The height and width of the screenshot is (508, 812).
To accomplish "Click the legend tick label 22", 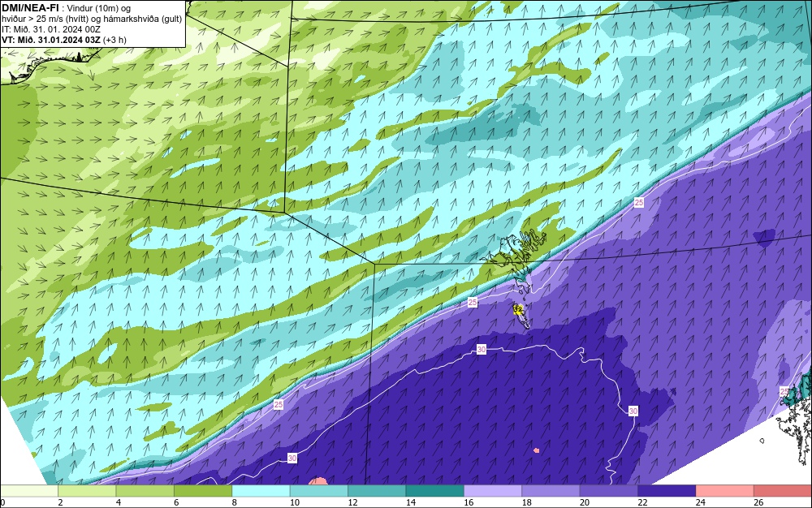I will [642, 502].
